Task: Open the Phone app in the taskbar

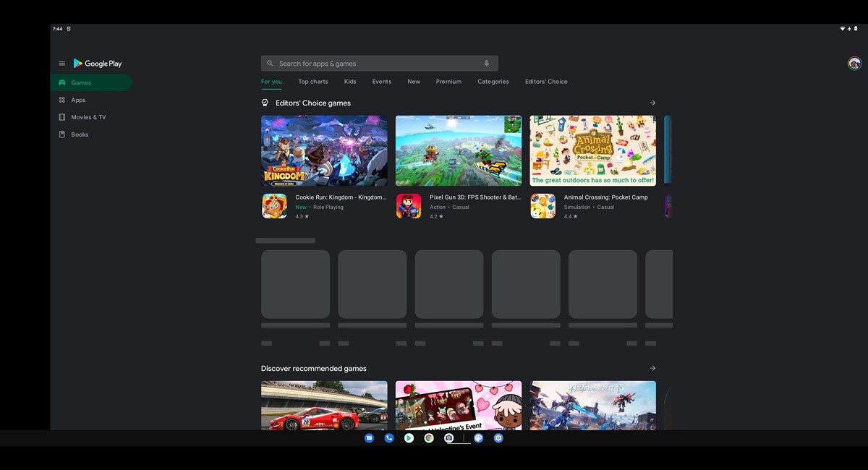Action: (x=388, y=437)
